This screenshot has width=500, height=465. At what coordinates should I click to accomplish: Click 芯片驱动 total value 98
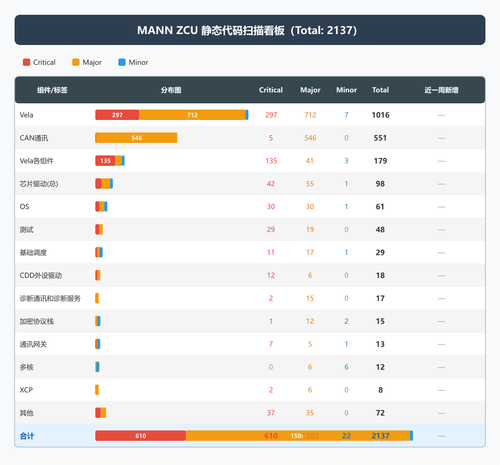[380, 184]
